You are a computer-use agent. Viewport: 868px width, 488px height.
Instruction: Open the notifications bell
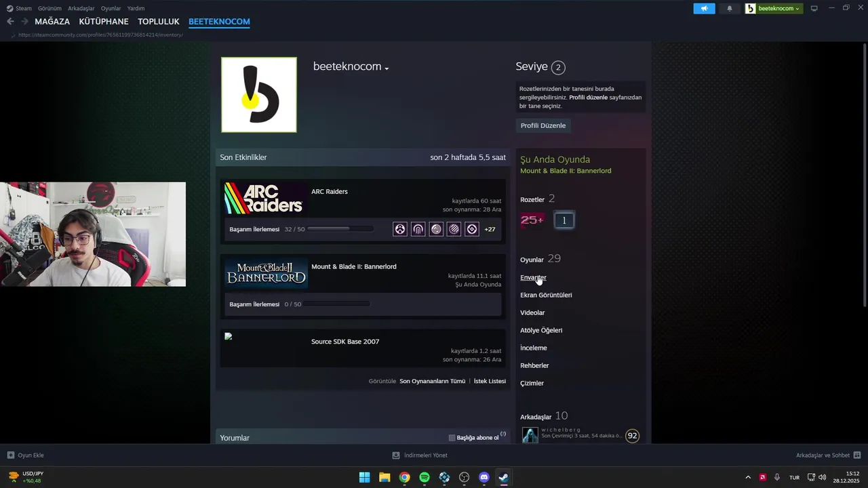pos(730,8)
